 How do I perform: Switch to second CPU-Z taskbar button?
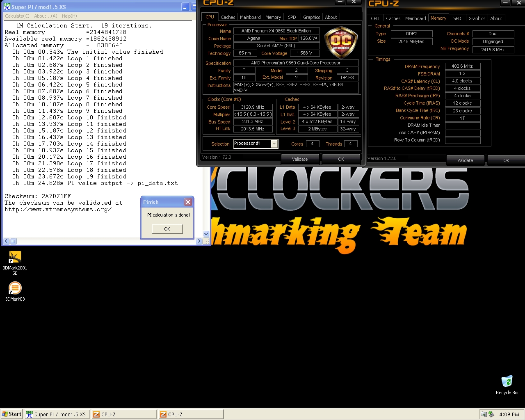pos(191,414)
